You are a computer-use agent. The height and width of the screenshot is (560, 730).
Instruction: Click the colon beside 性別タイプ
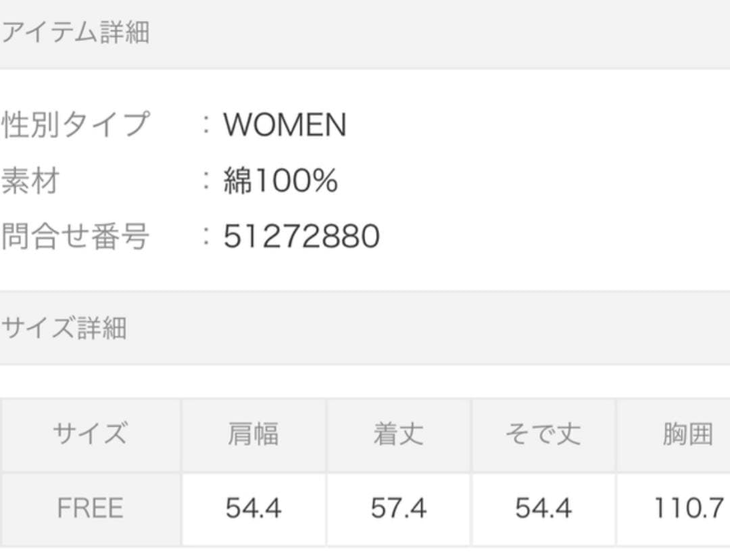207,126
